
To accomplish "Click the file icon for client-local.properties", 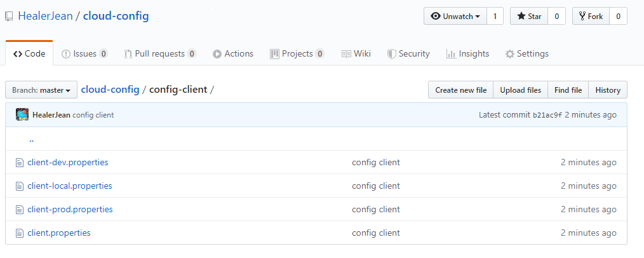I will 19,186.
